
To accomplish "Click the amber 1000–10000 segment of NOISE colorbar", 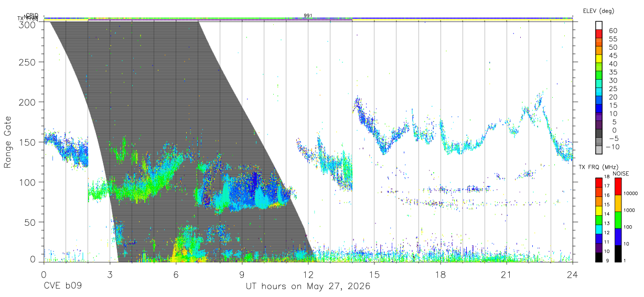I will tap(618, 203).
